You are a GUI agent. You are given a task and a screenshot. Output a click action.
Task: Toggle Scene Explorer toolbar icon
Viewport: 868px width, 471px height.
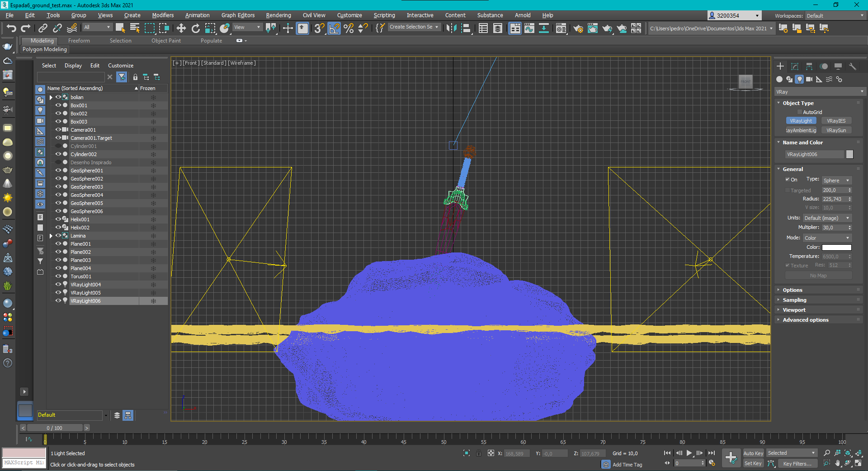[483, 29]
